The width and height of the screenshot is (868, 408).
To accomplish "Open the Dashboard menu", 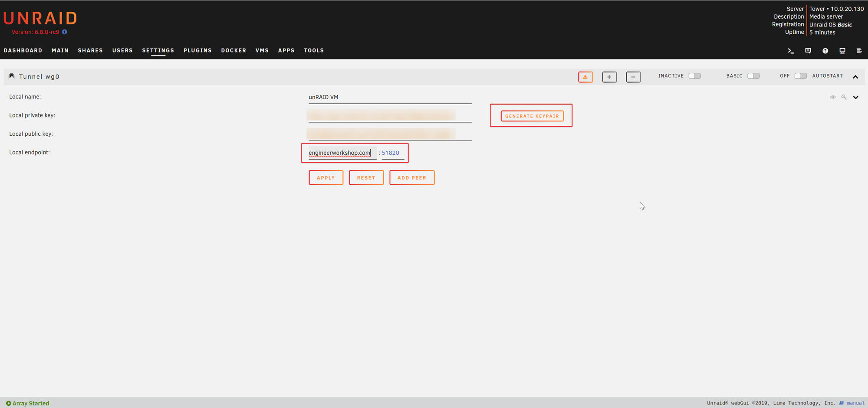I will coord(23,50).
